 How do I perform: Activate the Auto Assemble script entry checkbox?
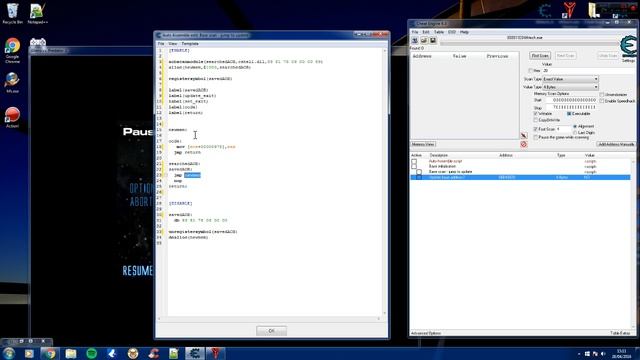414,161
